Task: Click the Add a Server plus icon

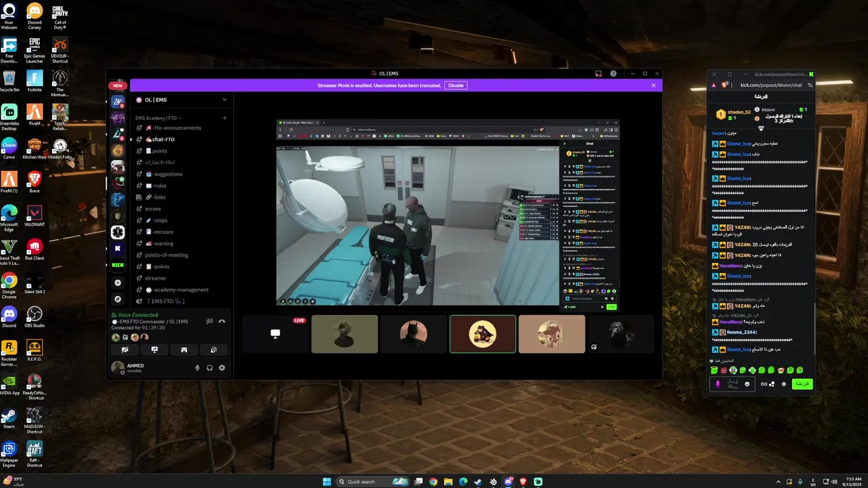Action: tap(118, 283)
